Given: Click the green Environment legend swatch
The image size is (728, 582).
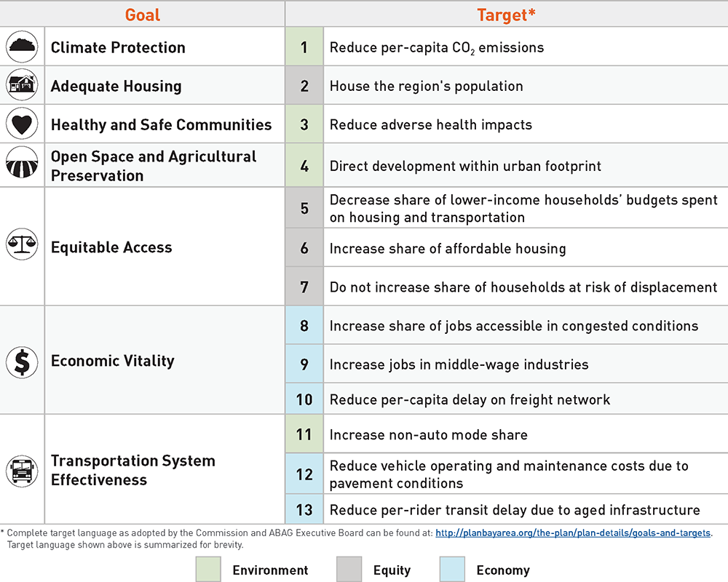Looking at the screenshot, I should pos(208,570).
